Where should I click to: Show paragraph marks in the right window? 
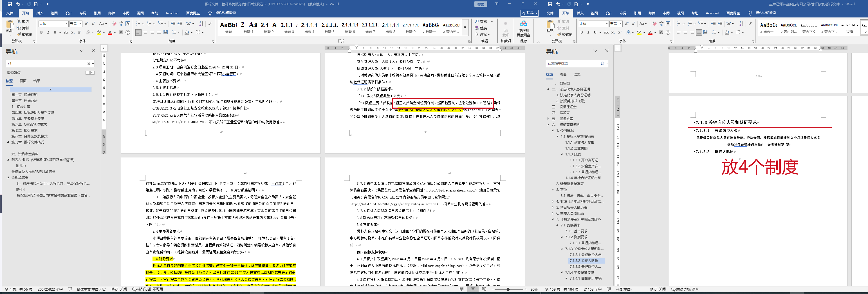pyautogui.click(x=750, y=24)
